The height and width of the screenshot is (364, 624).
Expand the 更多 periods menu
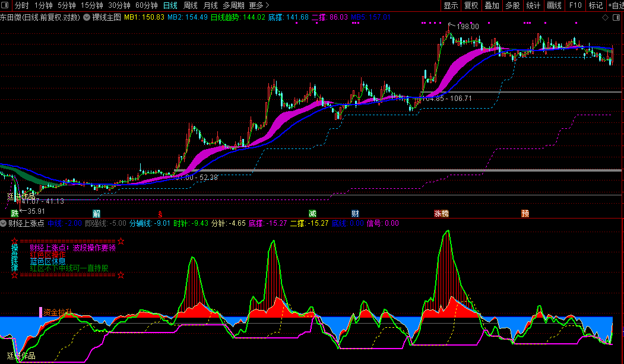[x=259, y=5]
